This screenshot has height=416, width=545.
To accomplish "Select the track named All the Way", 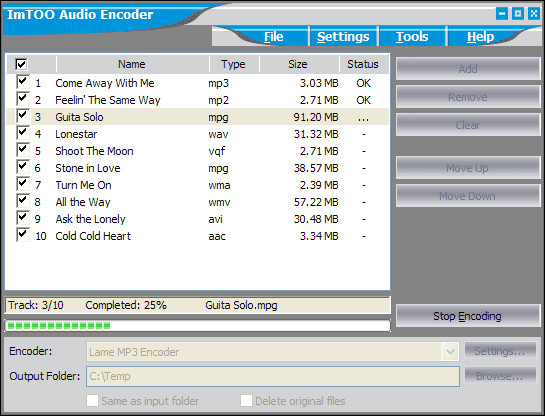I will tap(83, 202).
